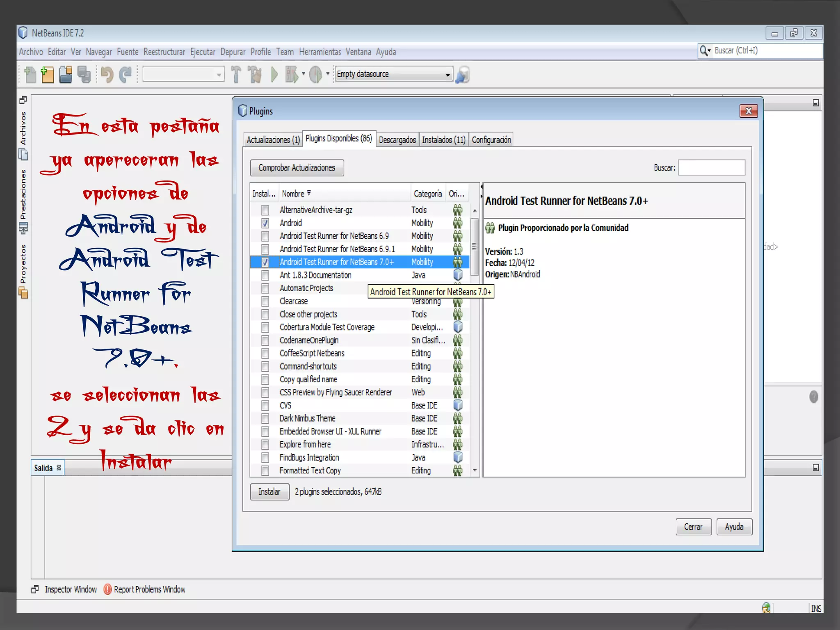840x630 pixels.
Task: Open the Archivos side panel
Action: point(23,135)
